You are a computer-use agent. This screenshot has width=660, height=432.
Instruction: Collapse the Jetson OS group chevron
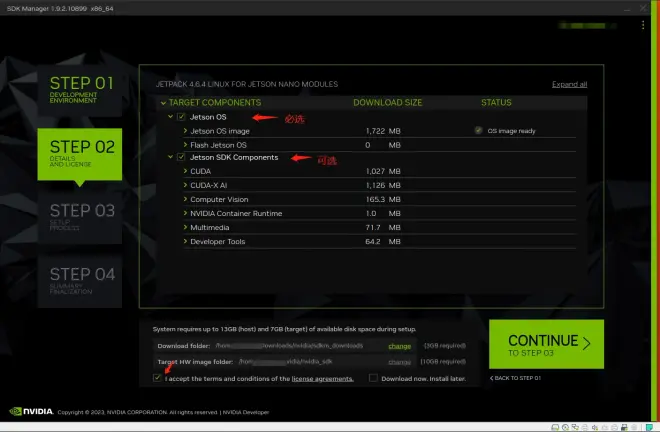(170, 117)
